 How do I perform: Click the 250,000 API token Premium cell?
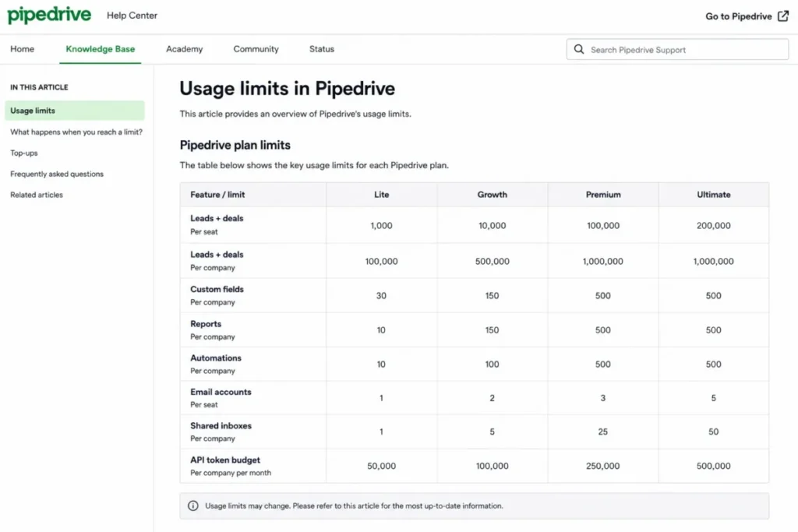click(x=603, y=466)
